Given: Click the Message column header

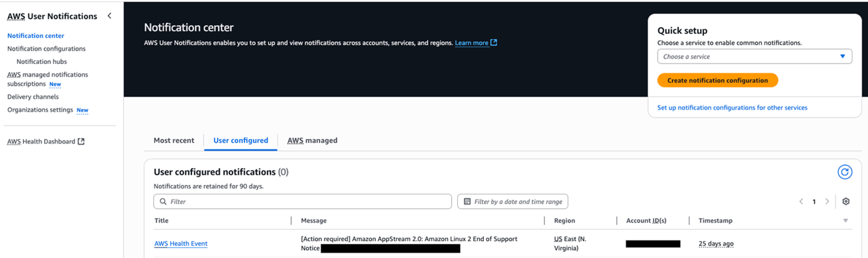Looking at the screenshot, I should tap(313, 221).
